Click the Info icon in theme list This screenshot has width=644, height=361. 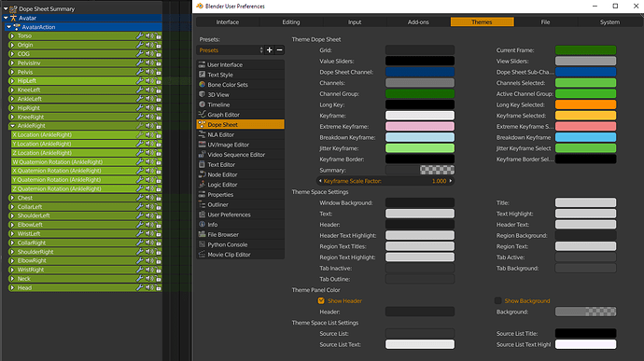[x=203, y=224]
